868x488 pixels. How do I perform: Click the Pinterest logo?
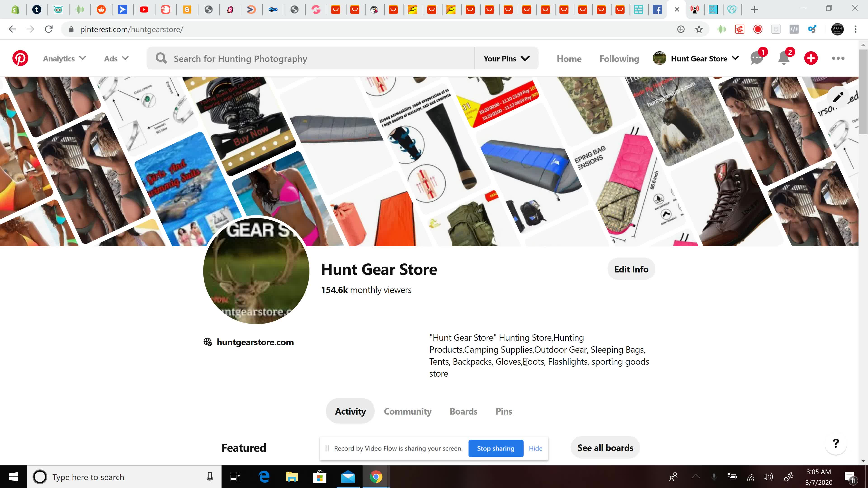coord(20,58)
